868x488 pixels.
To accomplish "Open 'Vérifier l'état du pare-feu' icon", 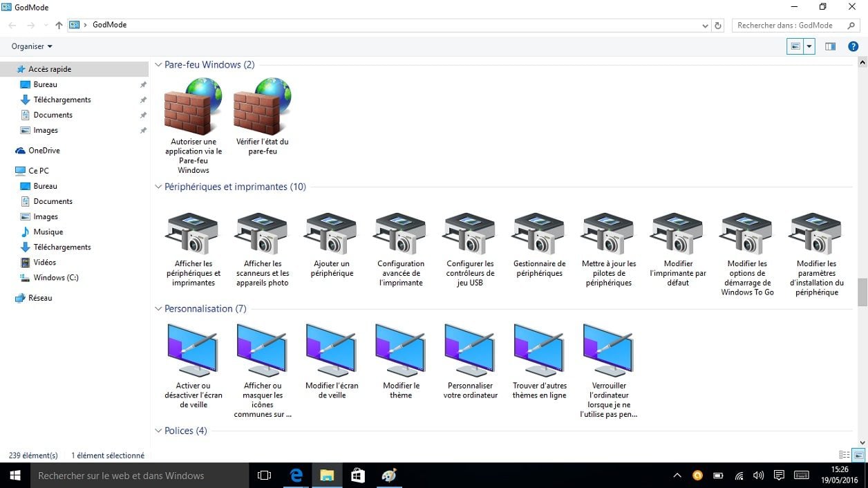I will (x=263, y=107).
